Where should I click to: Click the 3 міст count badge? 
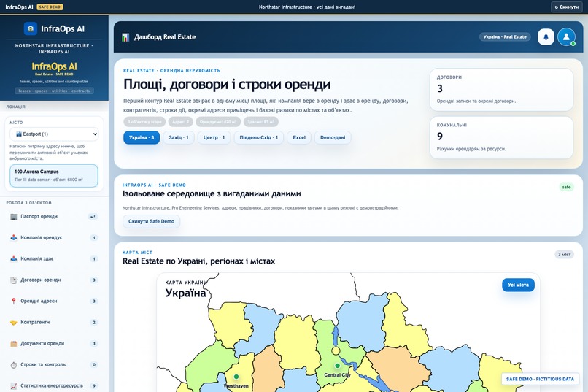[564, 254]
